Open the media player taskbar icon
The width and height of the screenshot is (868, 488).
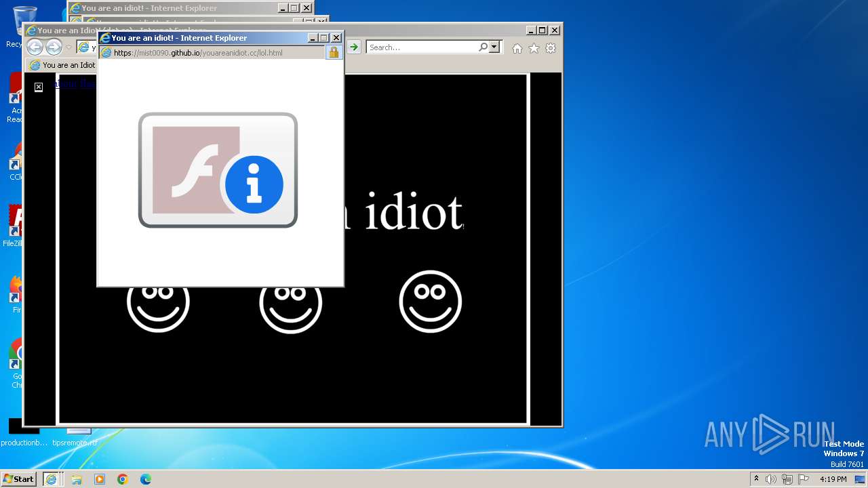click(100, 479)
